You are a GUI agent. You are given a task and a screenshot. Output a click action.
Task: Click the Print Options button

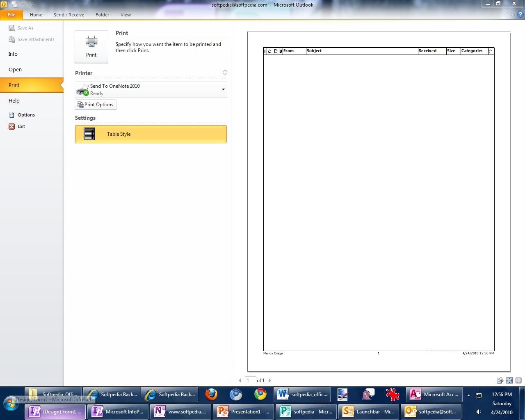coord(96,105)
